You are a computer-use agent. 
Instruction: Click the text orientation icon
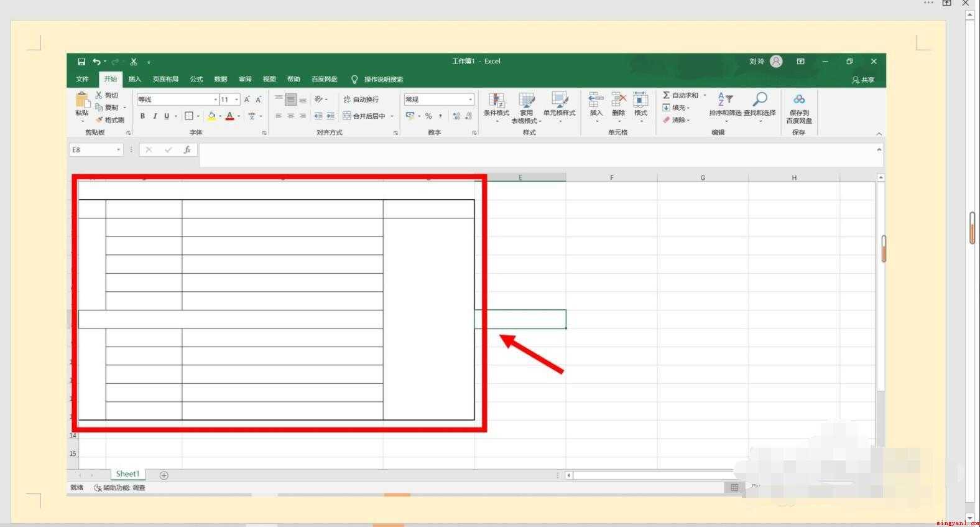318,100
